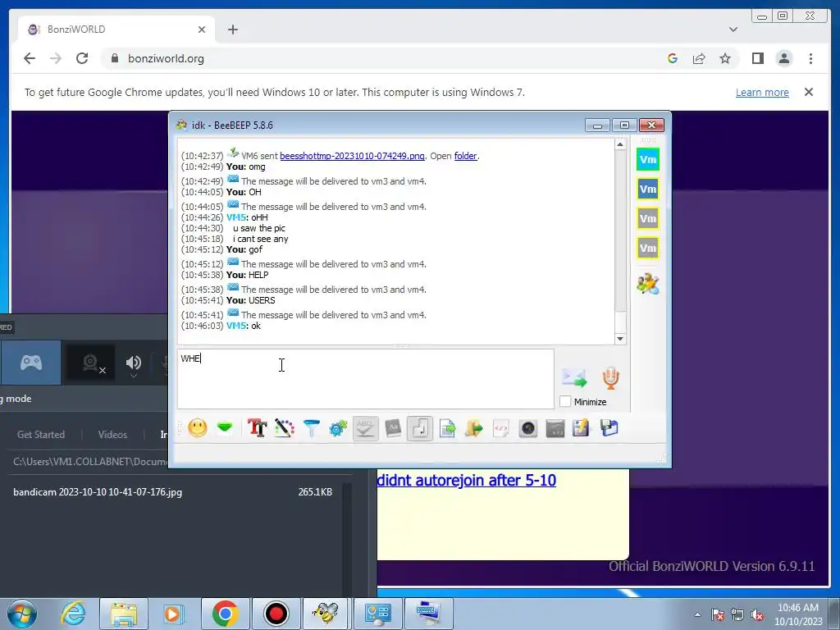Screen dimensions: 840x630
Task: Click the Bandicam output folder path
Action: point(89,461)
